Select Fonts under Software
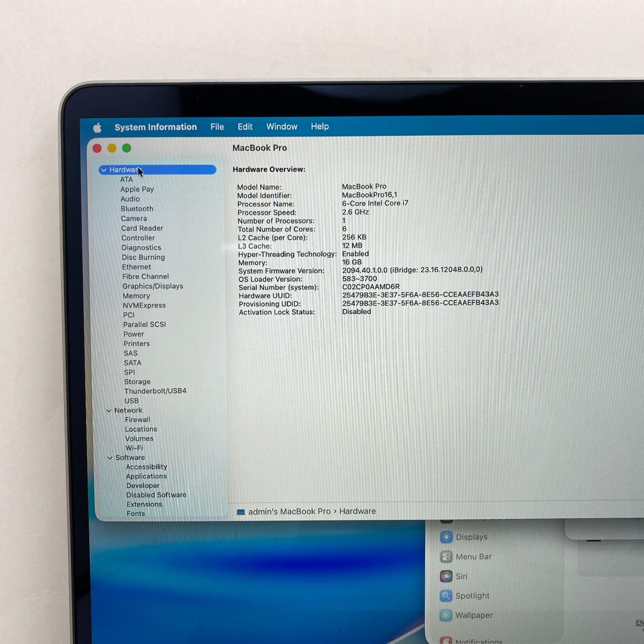Screen dimensions: 644x644 [x=136, y=514]
